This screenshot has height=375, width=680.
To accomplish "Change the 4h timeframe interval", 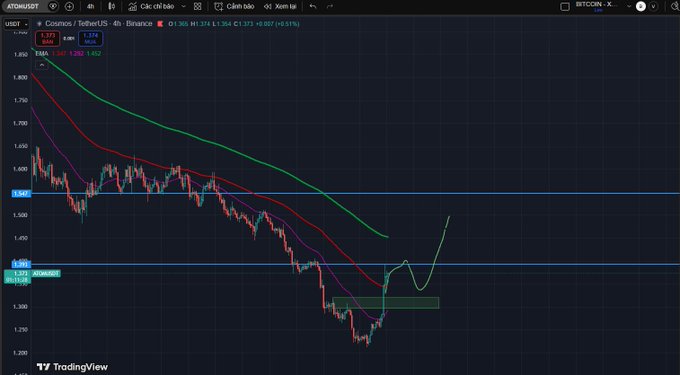I will (90, 7).
